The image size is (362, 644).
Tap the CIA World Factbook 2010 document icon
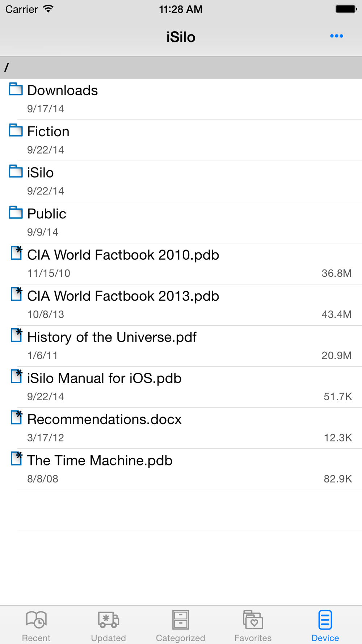pyautogui.click(x=16, y=253)
